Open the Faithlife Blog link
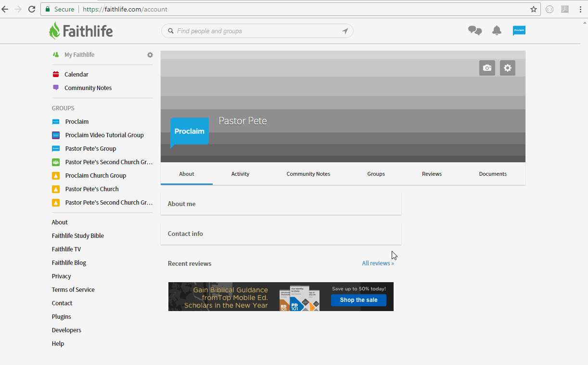The width and height of the screenshot is (588, 365). 69,262
